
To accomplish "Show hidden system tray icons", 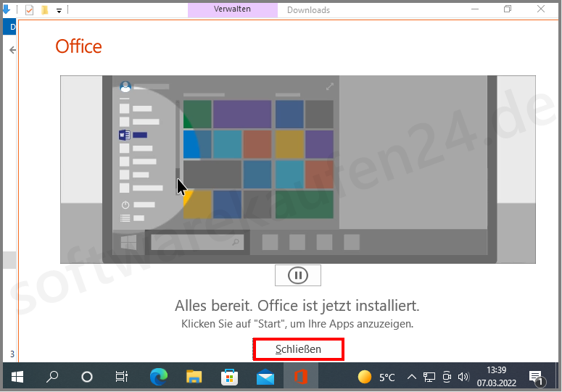I will 412,377.
